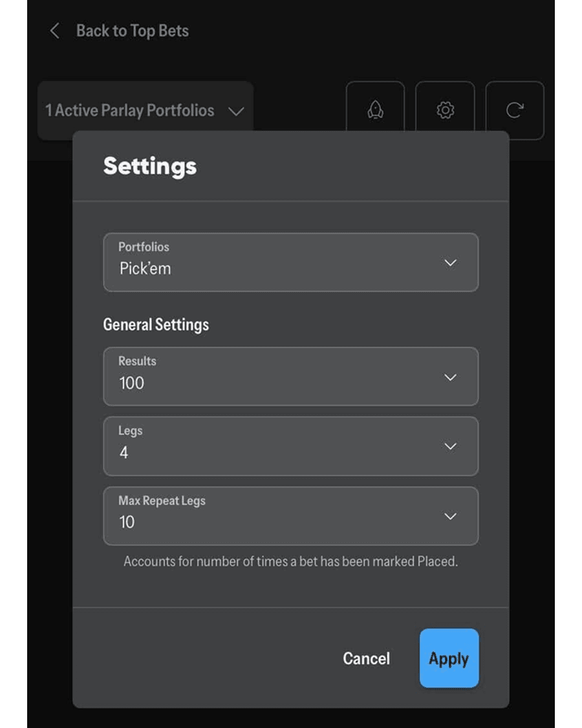The height and width of the screenshot is (728, 582).
Task: Click the marked Placed helper text
Action: click(290, 562)
